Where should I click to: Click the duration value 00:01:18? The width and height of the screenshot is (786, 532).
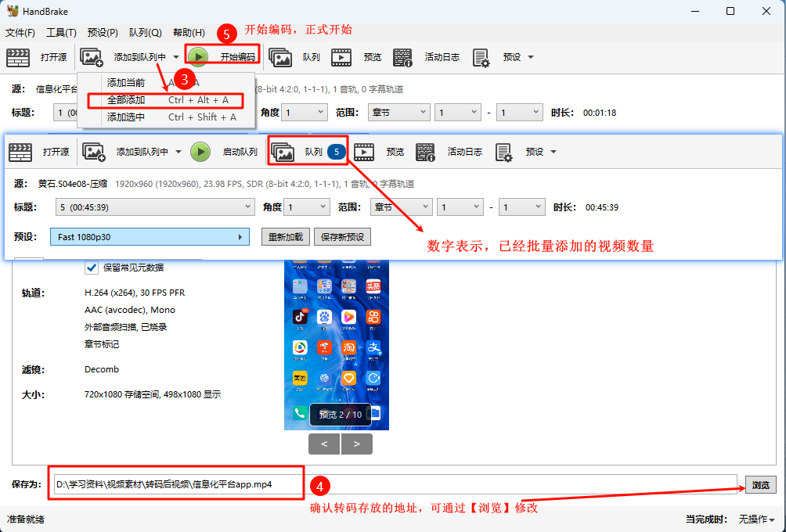(x=600, y=113)
